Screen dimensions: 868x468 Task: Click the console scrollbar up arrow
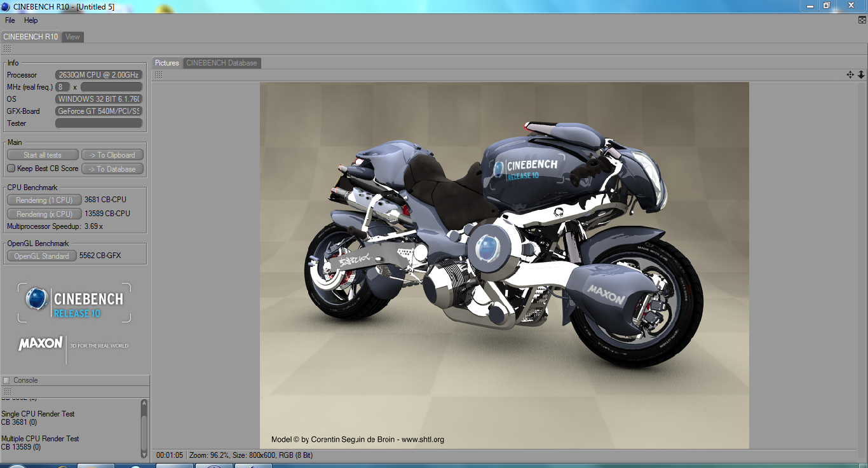144,403
